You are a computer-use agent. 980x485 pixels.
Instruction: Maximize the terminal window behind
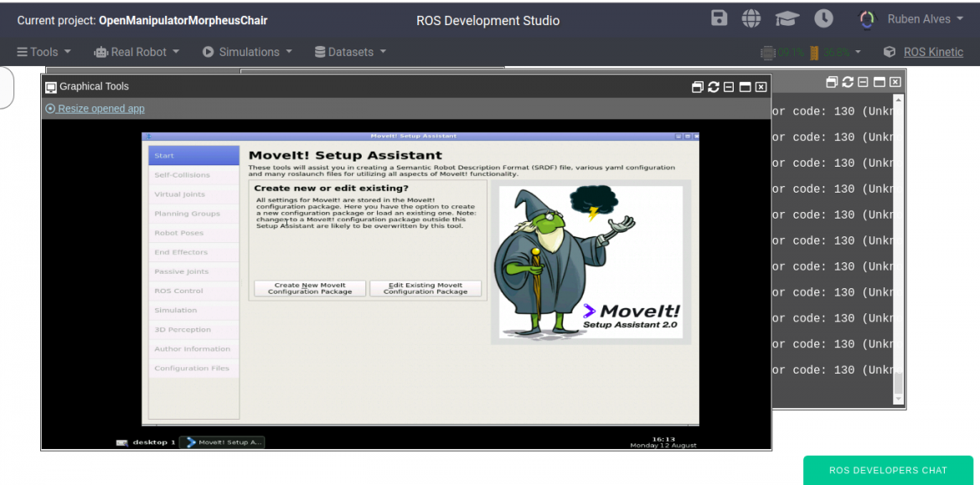coord(879,82)
